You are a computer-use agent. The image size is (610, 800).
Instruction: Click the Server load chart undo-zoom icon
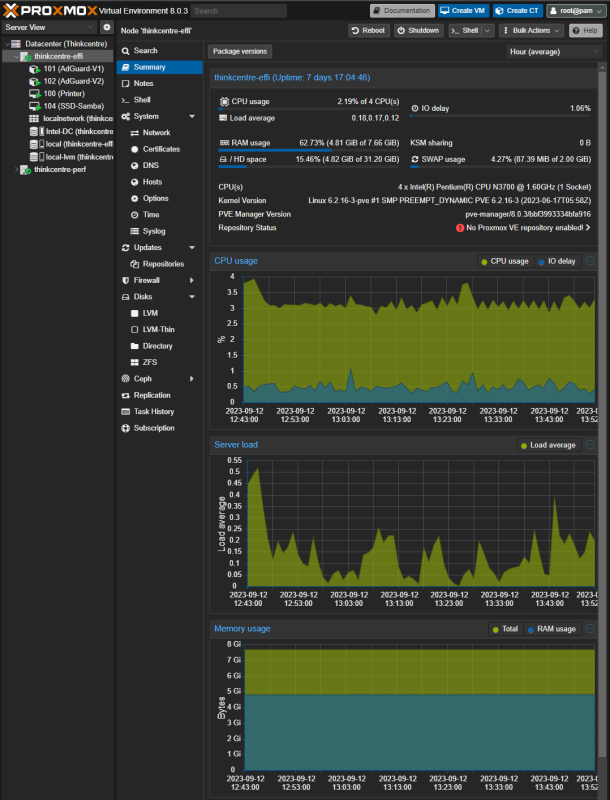(x=590, y=445)
